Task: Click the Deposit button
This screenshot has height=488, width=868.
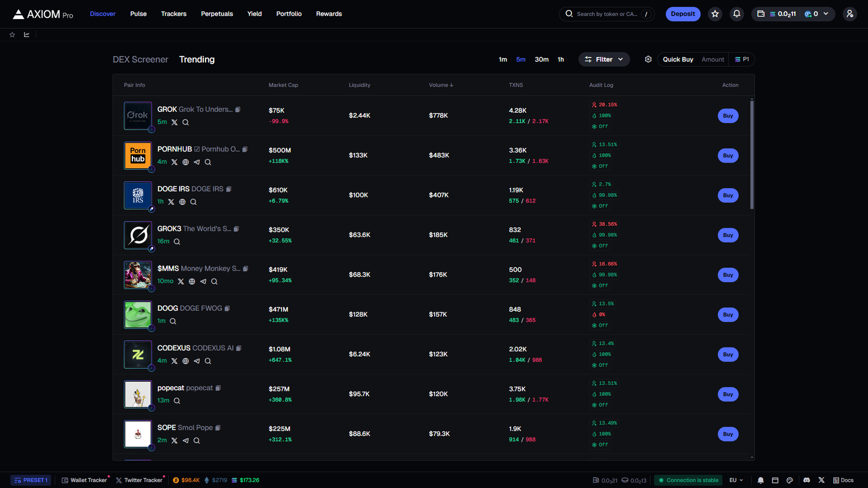Action: [683, 14]
